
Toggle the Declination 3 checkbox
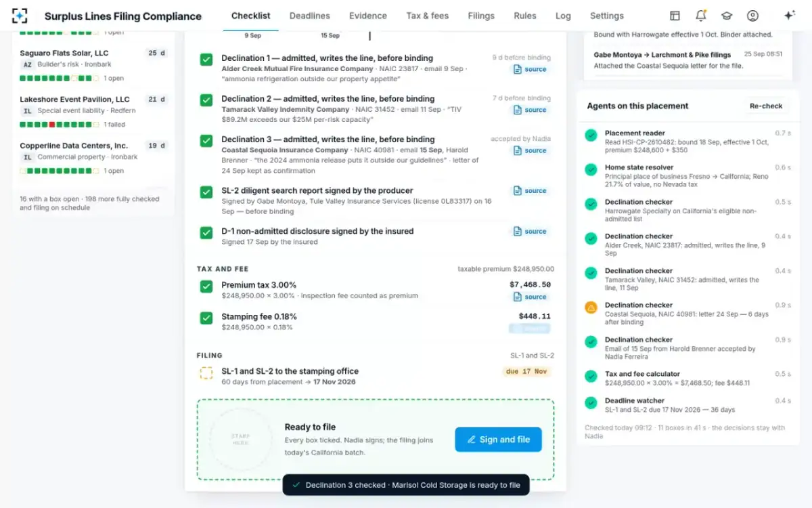tap(206, 141)
